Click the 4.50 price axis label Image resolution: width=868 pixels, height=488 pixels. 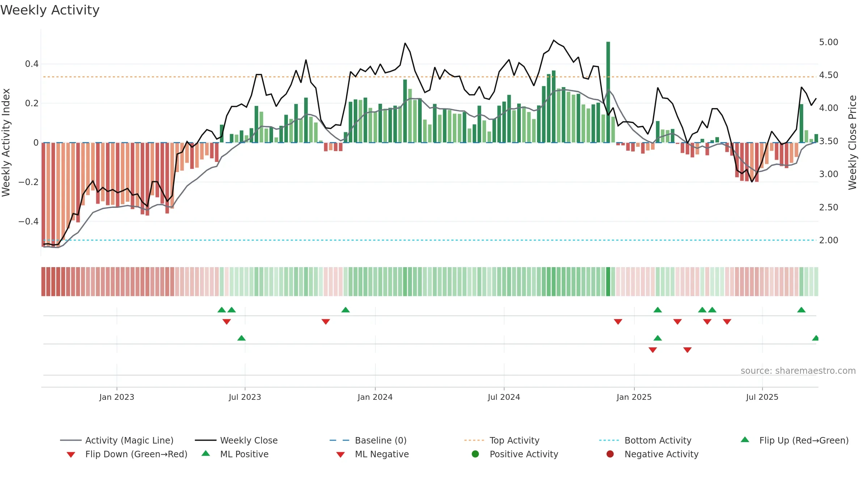click(x=829, y=75)
